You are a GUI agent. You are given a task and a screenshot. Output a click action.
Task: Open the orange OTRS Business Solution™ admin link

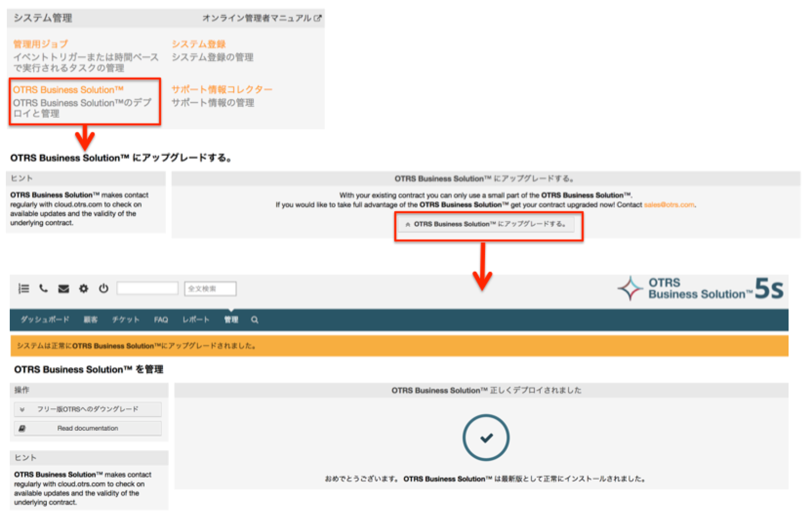pyautogui.click(x=68, y=90)
